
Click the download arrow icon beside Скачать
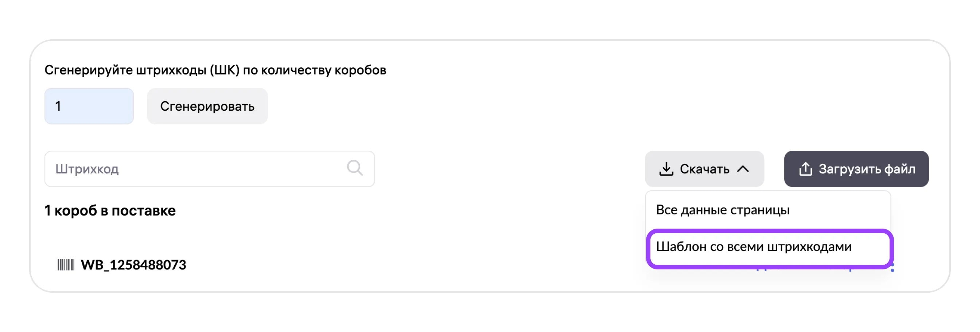(x=666, y=169)
